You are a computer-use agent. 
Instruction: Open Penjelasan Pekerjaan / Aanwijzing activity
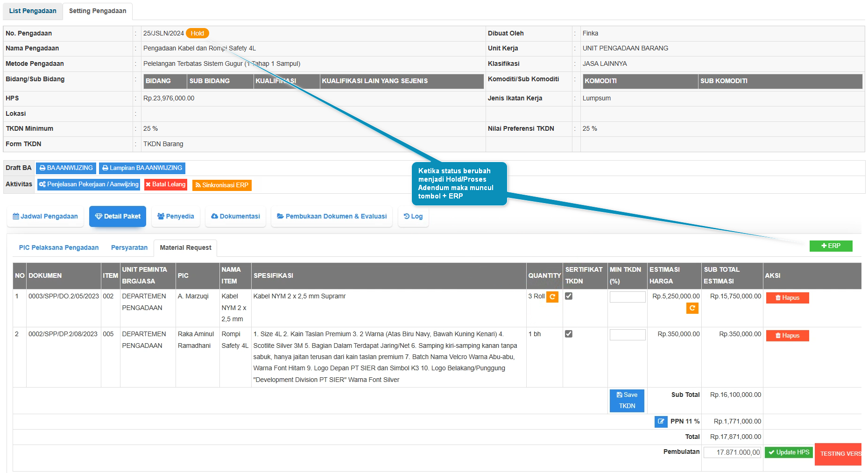click(x=89, y=185)
